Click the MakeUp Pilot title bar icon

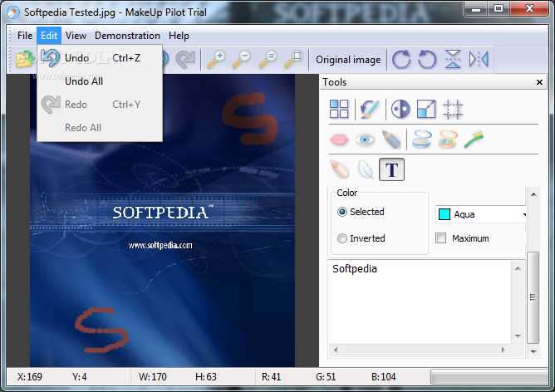click(13, 12)
